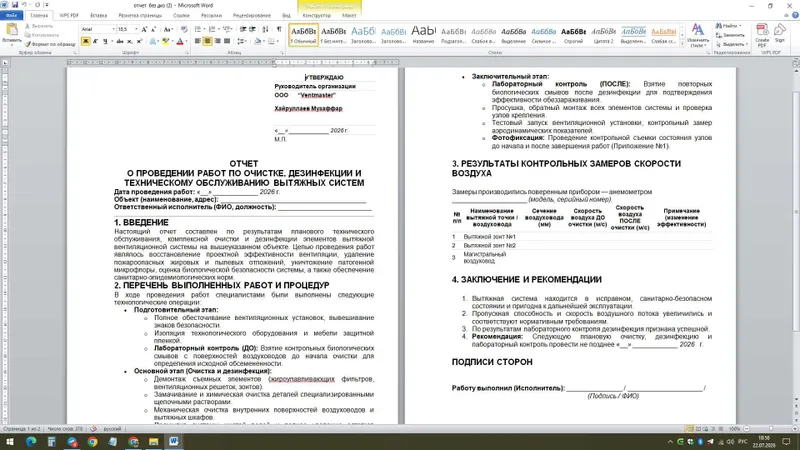
Task: Open the Рецензирование tab
Action: [x=252, y=16]
